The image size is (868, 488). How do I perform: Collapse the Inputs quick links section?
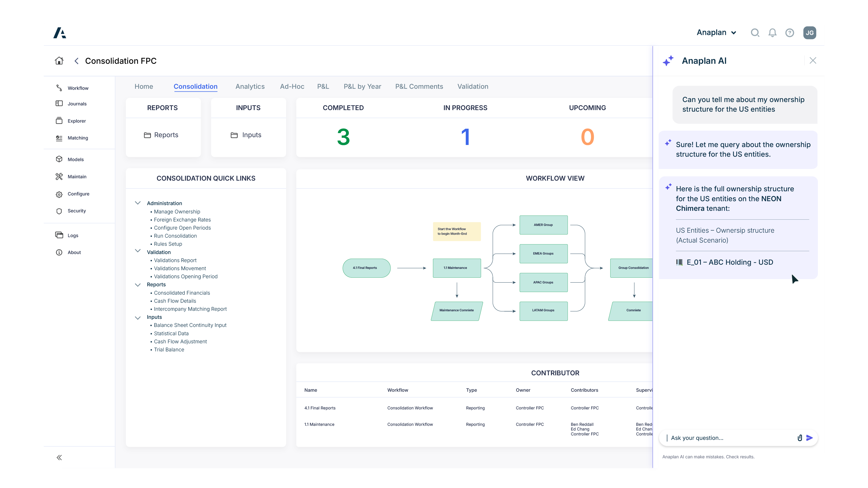coord(137,318)
